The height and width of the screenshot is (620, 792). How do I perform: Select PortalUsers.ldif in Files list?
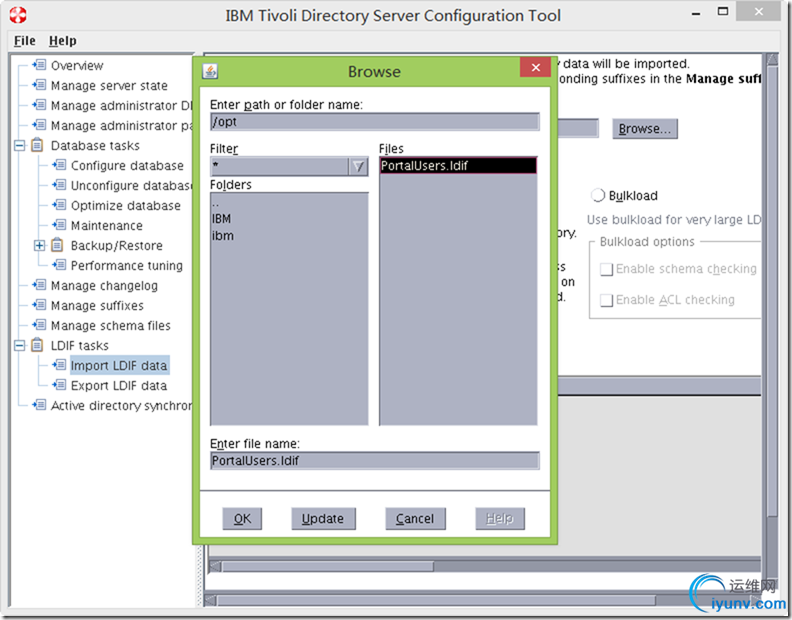tap(458, 165)
